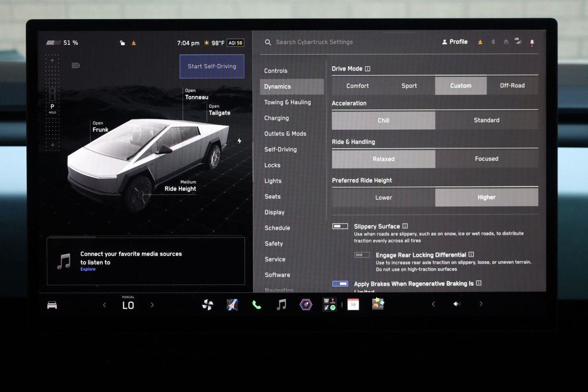Screen dimensions: 588x392
Task: Open the Frunk
Action: (x=100, y=126)
